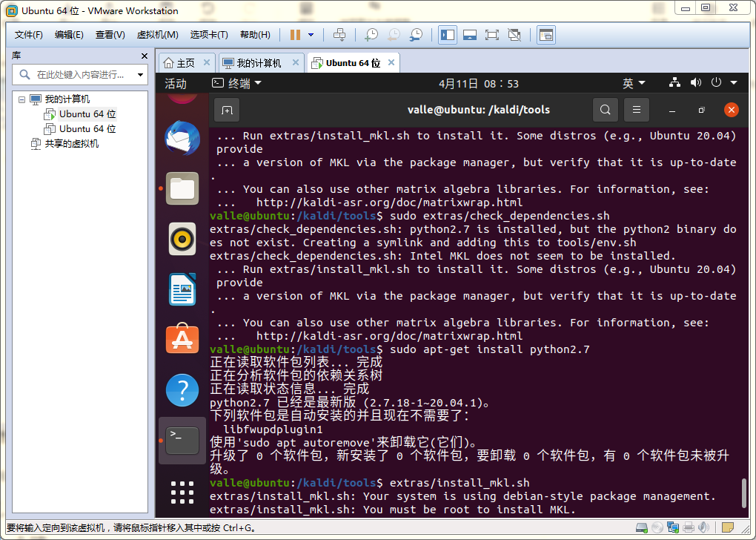Click the 'libfwupdplugin1' package name line
This screenshot has width=756, height=540.
[x=273, y=429]
